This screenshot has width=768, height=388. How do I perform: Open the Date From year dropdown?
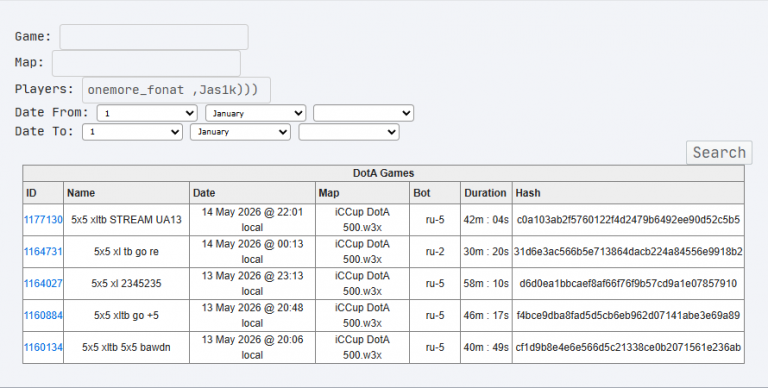click(x=363, y=113)
